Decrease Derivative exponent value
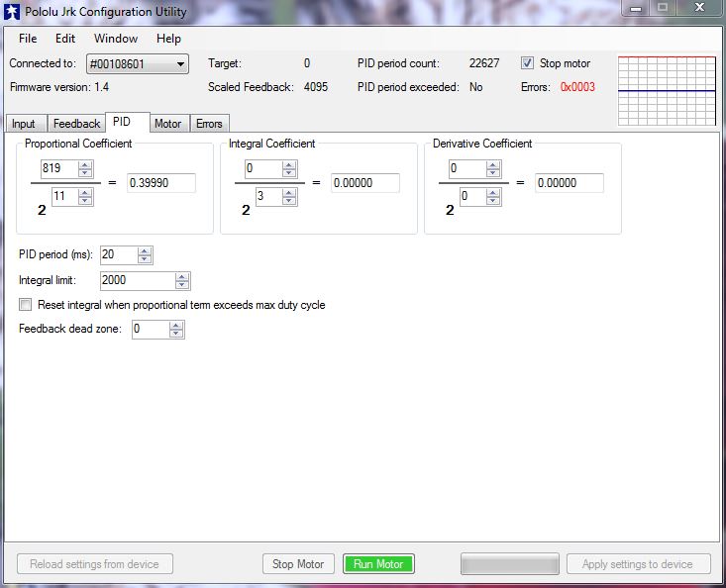 coord(493,201)
